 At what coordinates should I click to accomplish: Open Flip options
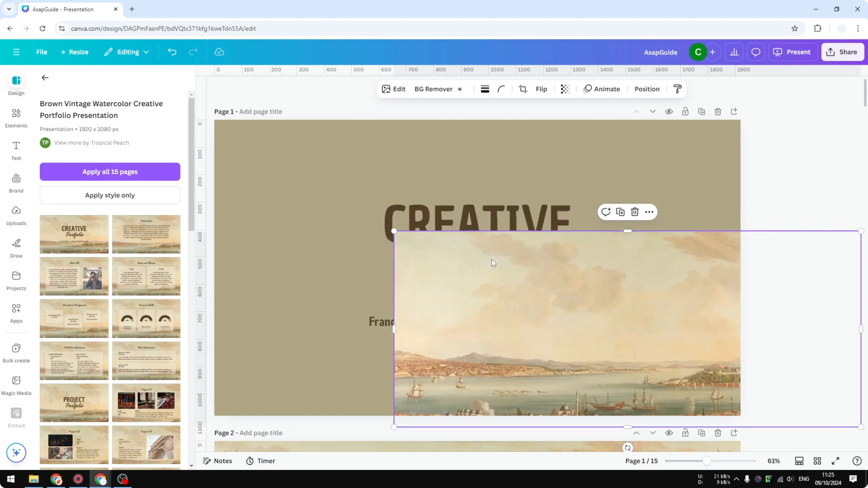(x=541, y=89)
